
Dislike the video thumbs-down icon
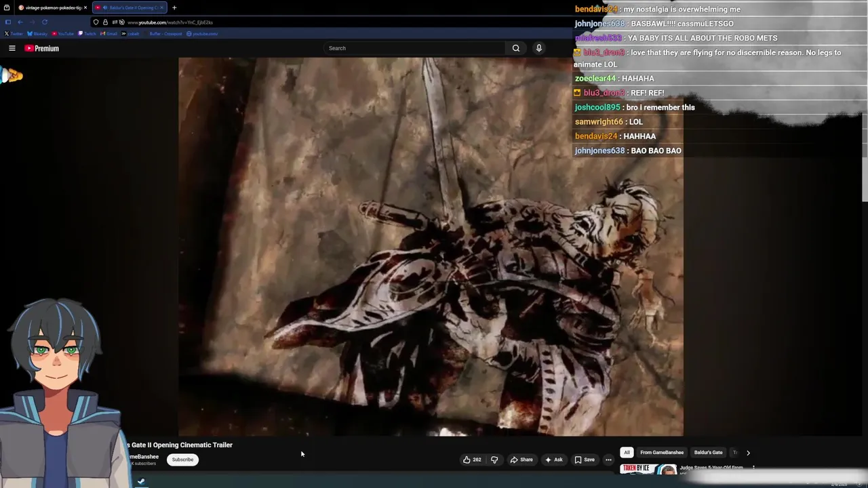494,460
